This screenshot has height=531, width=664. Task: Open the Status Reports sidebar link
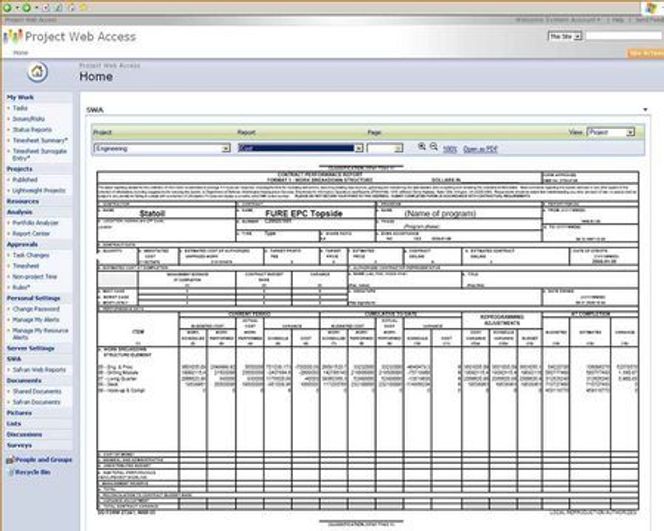(32, 130)
